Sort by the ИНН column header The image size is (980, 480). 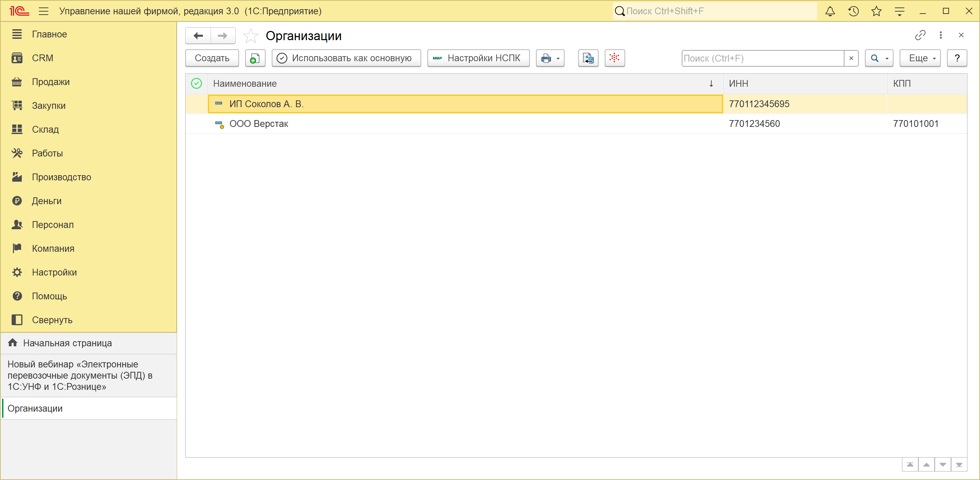805,84
